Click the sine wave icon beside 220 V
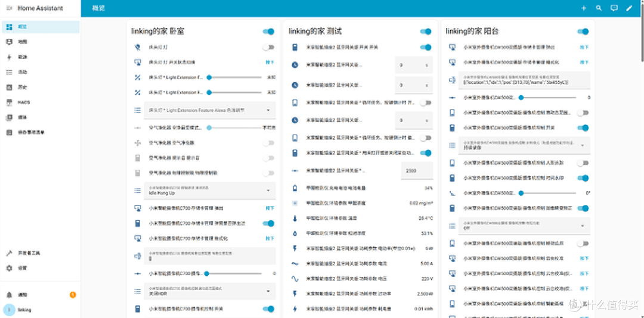This screenshot has width=644, height=318. 295,279
